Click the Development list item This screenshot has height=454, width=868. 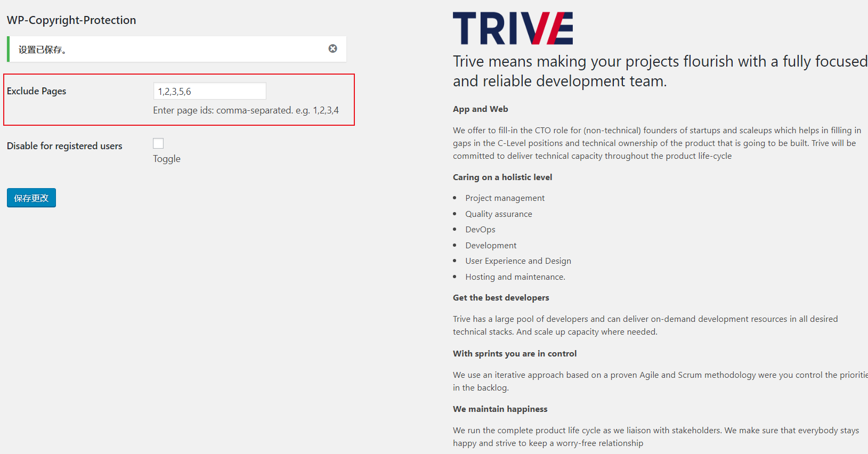491,246
